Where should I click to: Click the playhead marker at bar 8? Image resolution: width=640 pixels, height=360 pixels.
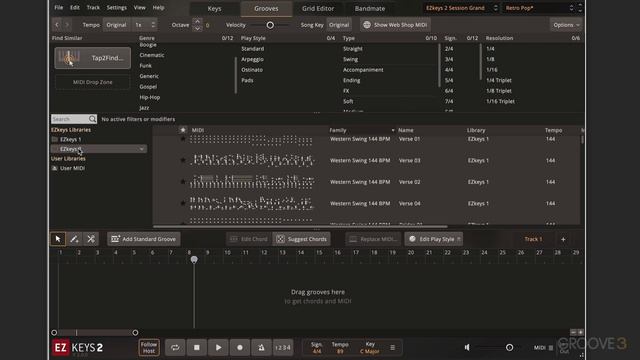tap(194, 260)
